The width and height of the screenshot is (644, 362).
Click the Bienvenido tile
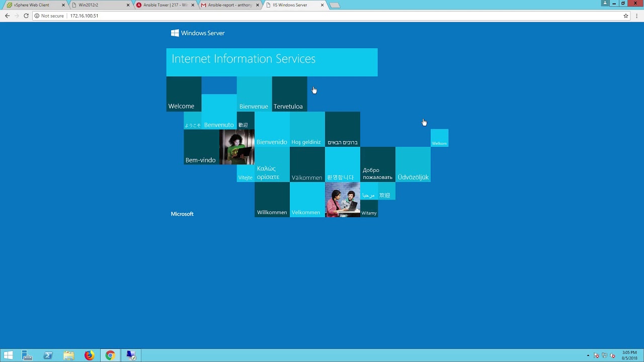(272, 129)
